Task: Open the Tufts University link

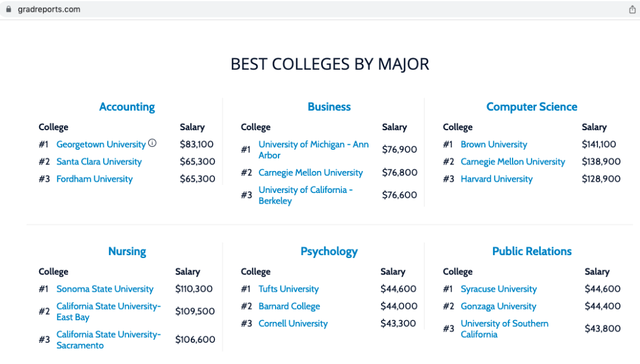Action: pyautogui.click(x=289, y=289)
